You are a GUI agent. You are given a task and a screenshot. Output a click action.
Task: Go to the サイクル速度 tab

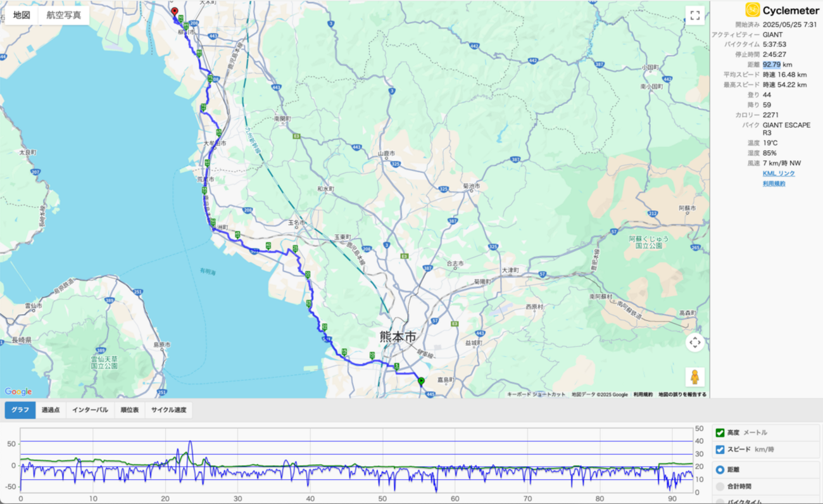[x=169, y=410]
